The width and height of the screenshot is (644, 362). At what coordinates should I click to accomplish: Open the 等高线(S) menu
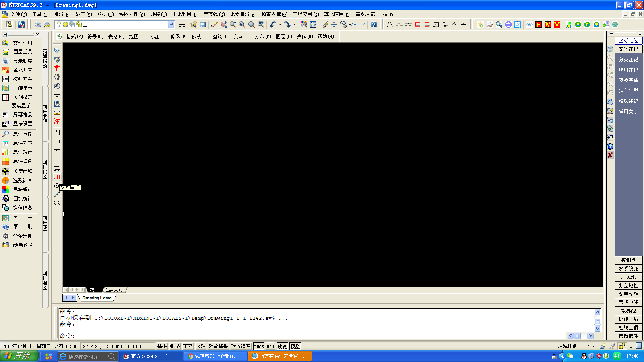[214, 14]
